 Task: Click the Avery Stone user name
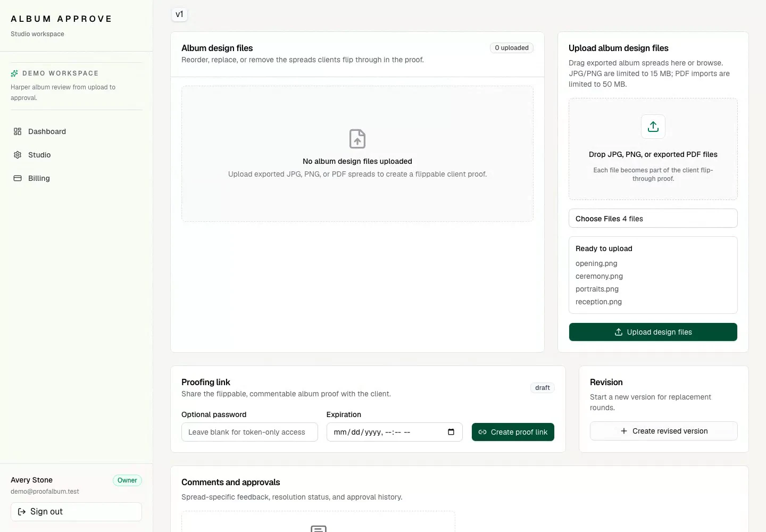(x=31, y=480)
